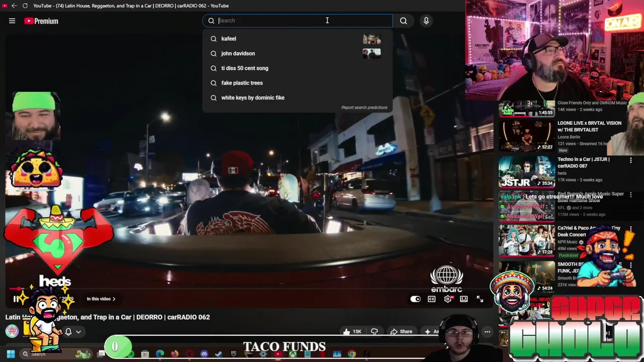Select the 'john davidson' search suggestion

point(238,53)
